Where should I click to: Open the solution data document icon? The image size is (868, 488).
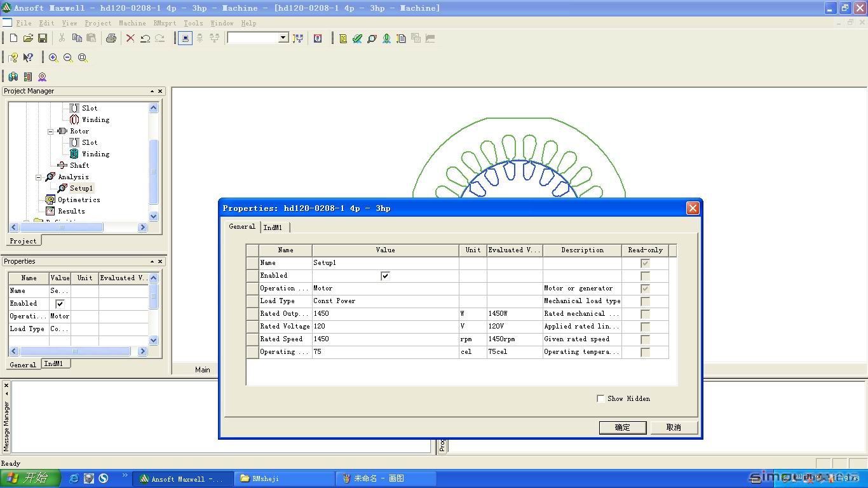401,38
